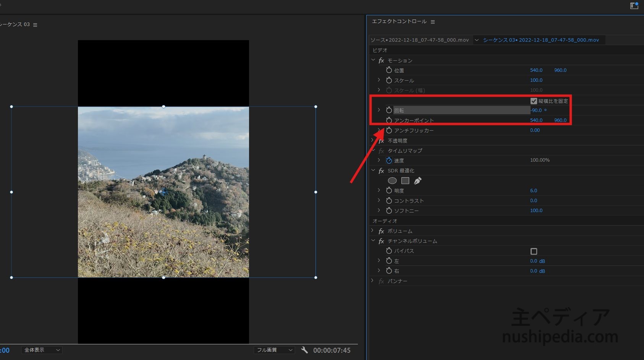644x360 pixels.
Task: Select the pen mask tool under SDR 最適化
Action: point(418,181)
